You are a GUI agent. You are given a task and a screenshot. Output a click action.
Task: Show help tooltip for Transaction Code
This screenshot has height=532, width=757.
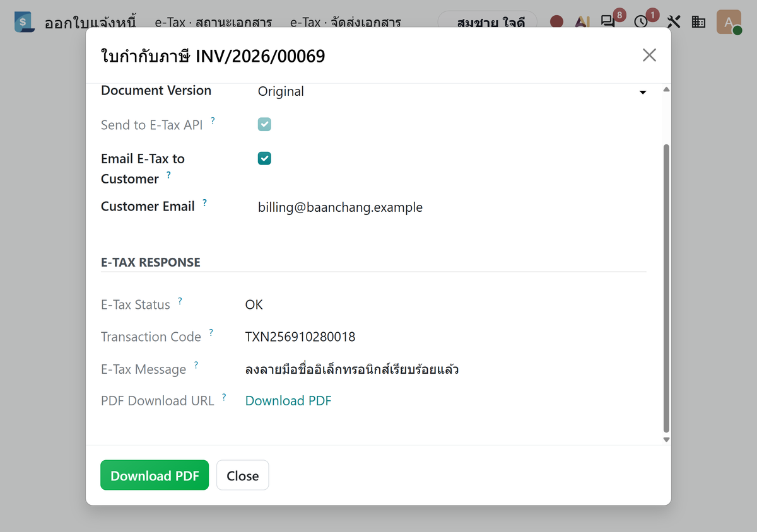click(x=211, y=332)
